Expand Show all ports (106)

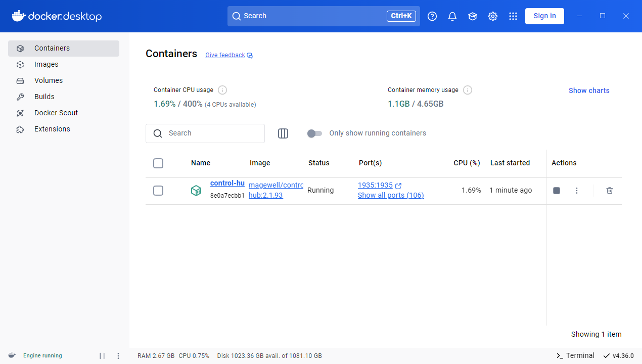click(x=391, y=195)
